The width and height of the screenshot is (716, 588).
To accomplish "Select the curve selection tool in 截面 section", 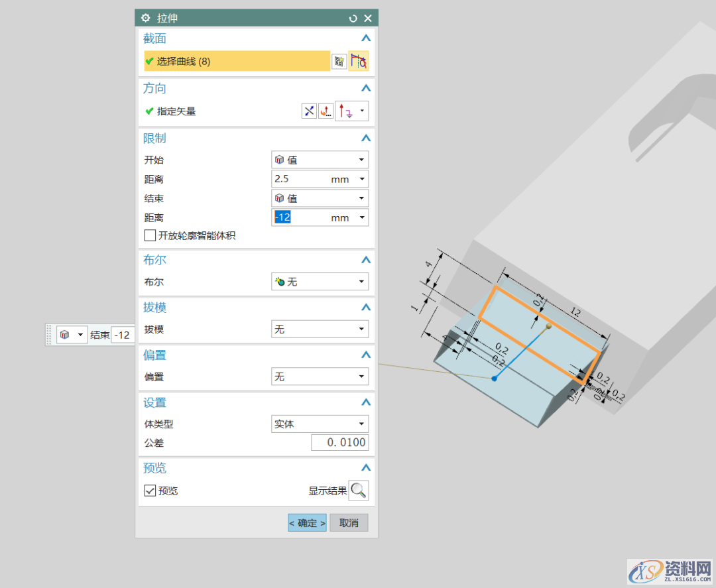I will pos(359,61).
